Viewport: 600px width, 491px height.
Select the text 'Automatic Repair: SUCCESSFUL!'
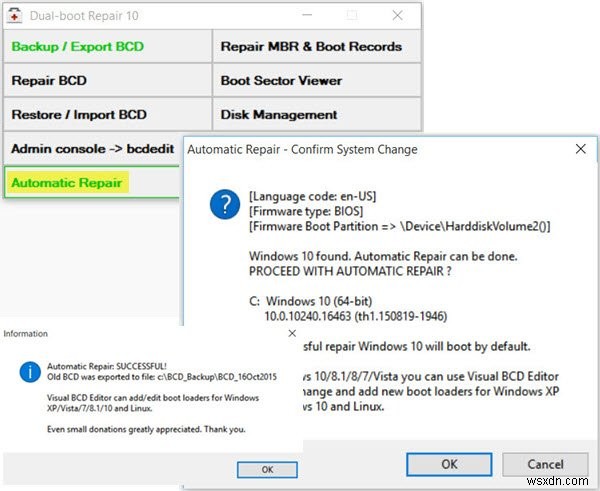(107, 366)
